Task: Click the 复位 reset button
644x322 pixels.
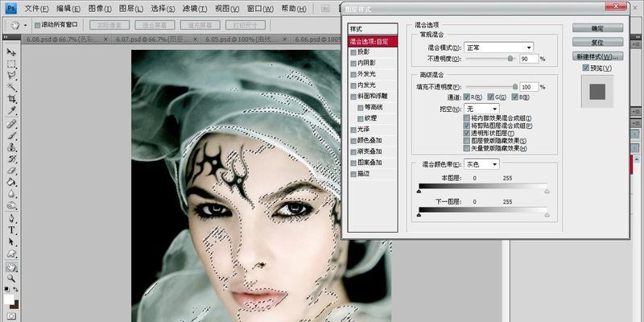Action: [x=597, y=43]
